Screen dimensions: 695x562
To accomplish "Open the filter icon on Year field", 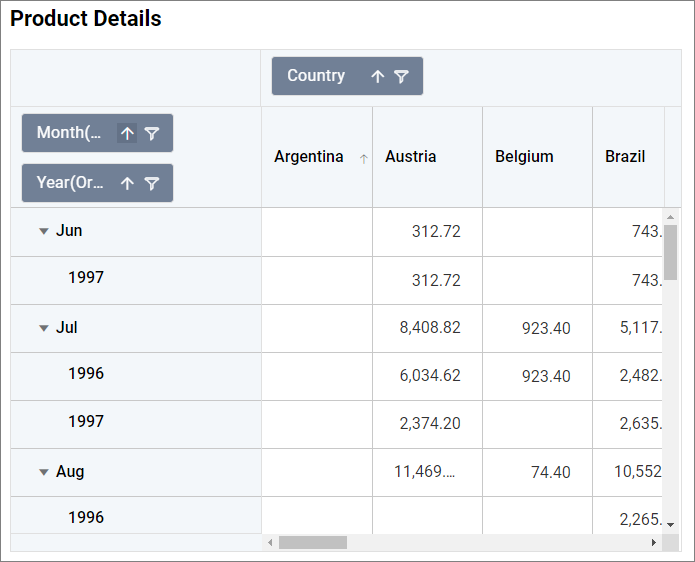I will point(152,183).
